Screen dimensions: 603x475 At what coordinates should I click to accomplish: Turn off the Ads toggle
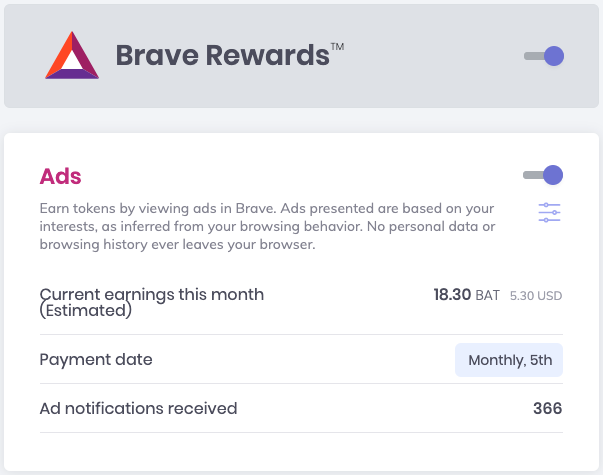543,175
